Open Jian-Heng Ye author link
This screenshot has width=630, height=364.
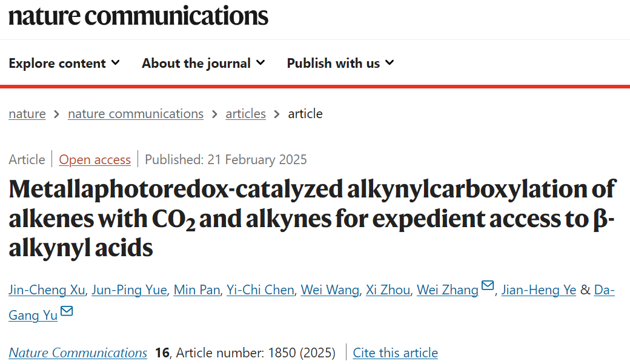(x=539, y=290)
